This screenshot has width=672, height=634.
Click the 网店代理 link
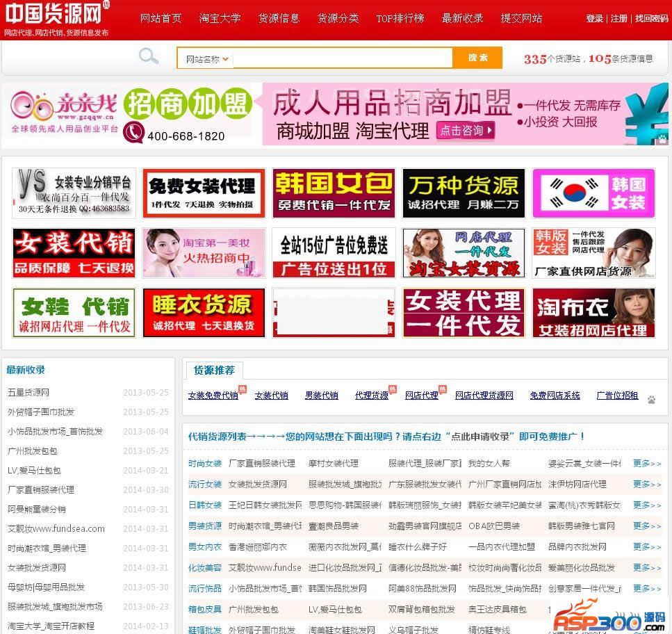tap(422, 396)
